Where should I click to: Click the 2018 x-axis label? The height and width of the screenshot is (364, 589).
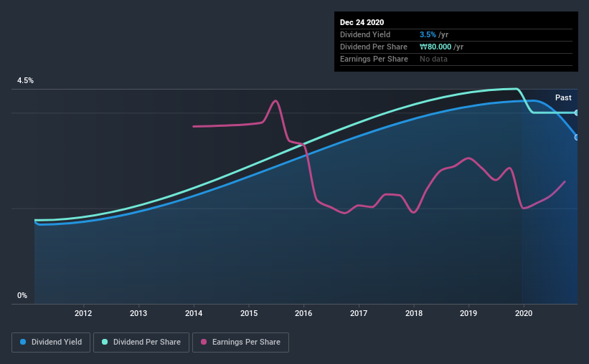click(x=414, y=313)
